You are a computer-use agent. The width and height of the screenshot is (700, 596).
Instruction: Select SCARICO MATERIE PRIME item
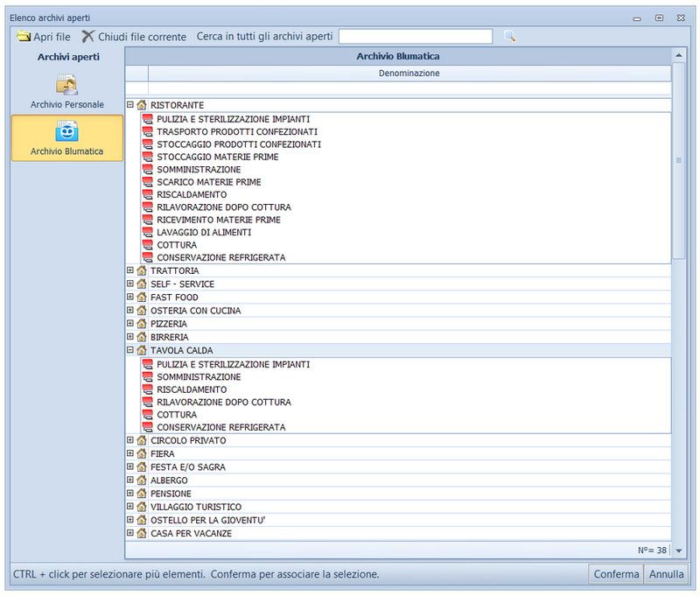[x=209, y=182]
